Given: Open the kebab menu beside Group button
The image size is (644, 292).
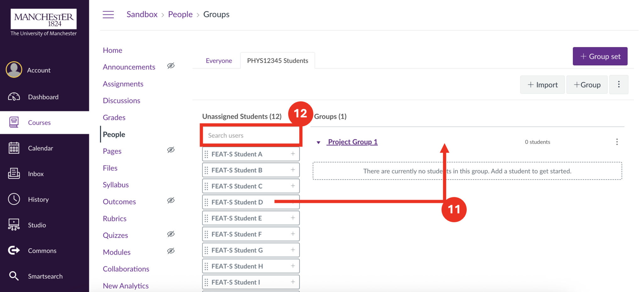Looking at the screenshot, I should [619, 84].
